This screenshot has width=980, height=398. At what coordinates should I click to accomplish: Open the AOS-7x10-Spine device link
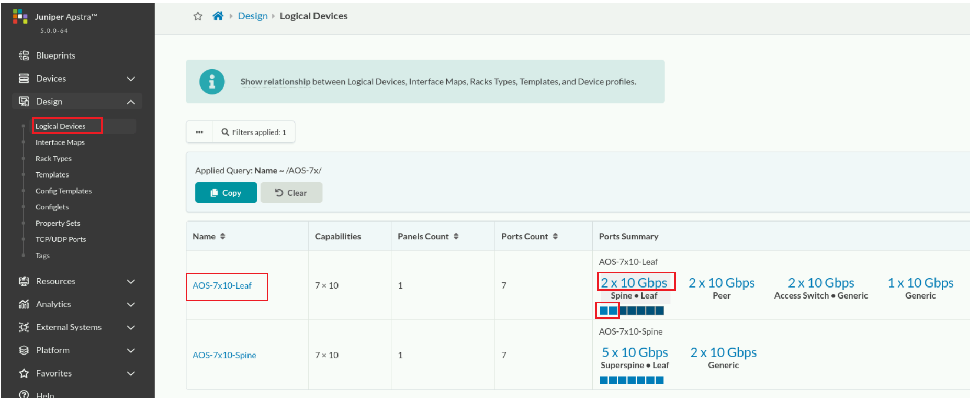click(x=224, y=355)
